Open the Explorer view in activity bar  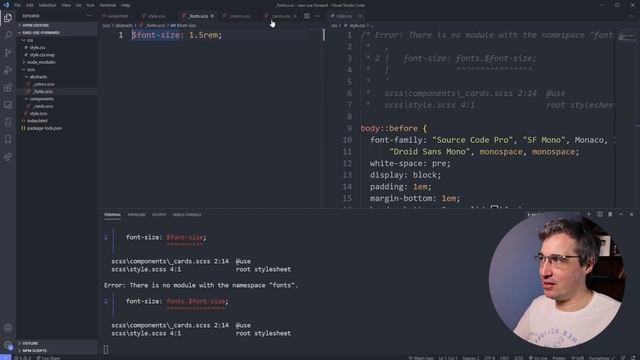tap(8, 18)
